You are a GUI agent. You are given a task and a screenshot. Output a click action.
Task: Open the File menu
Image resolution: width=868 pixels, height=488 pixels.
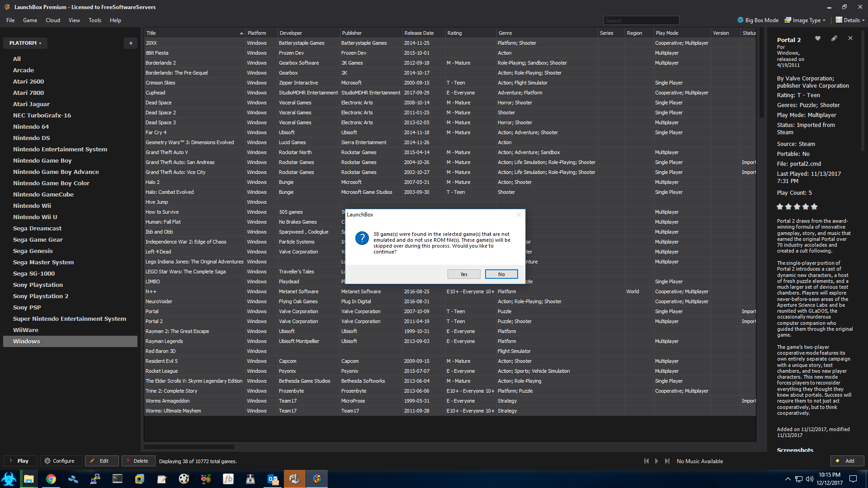coord(10,20)
